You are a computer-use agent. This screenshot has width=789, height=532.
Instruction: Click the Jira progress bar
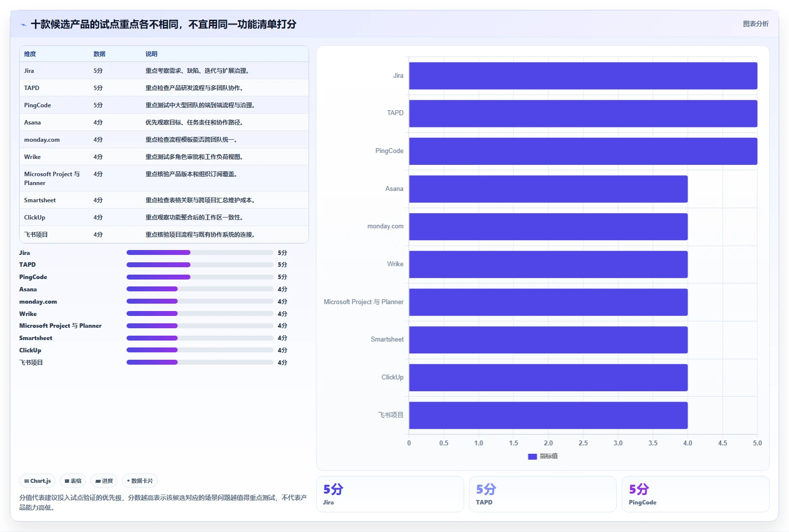tap(200, 252)
